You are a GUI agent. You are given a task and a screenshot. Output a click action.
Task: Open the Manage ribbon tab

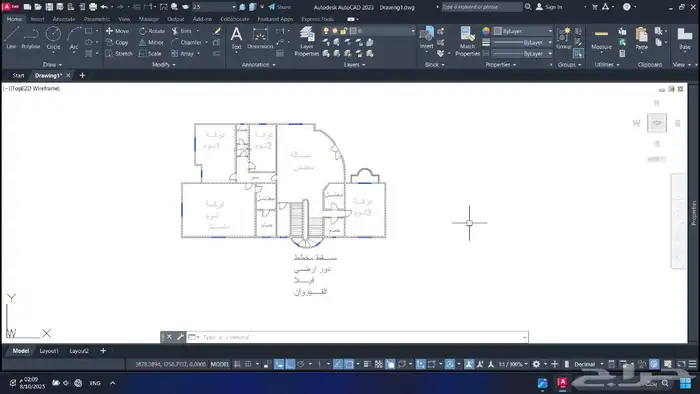tap(149, 19)
